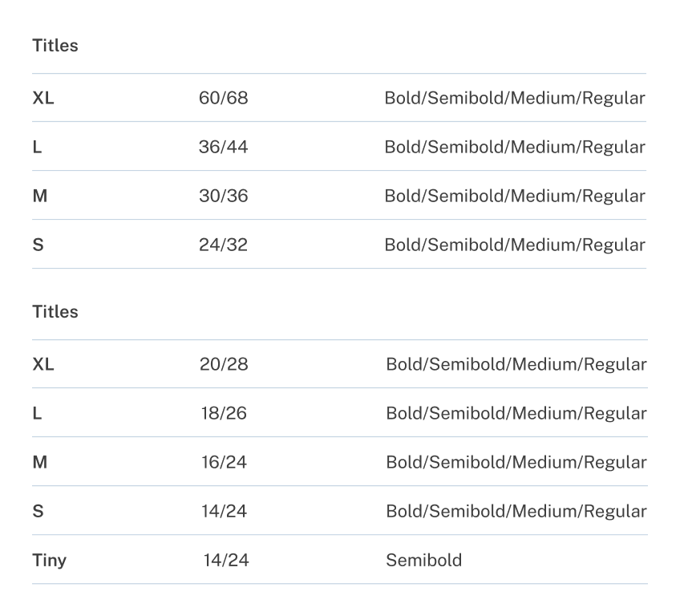Click the 24/32 size value
The height and width of the screenshot is (616, 680).
click(x=223, y=245)
